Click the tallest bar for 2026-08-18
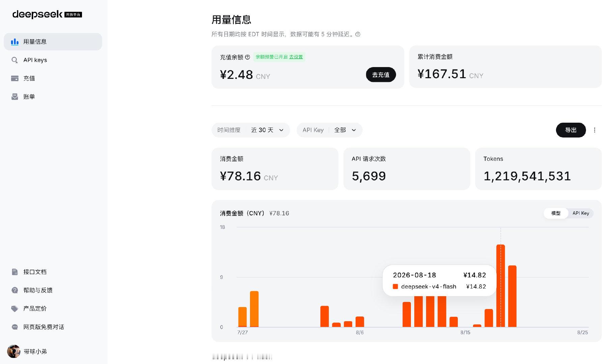 [x=501, y=286]
